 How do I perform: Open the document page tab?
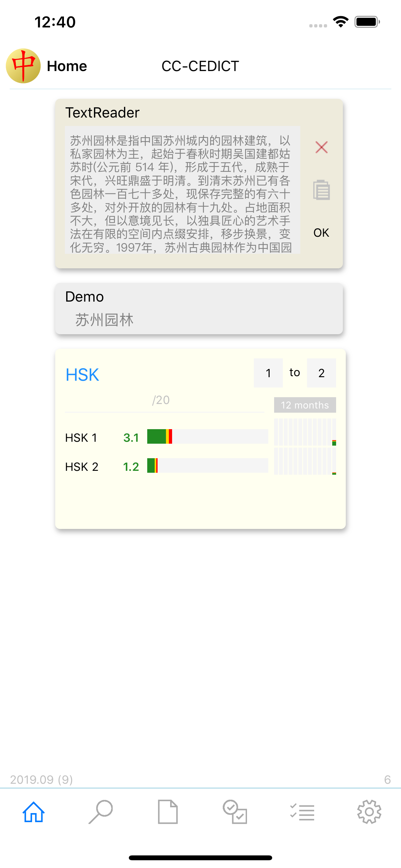(168, 812)
